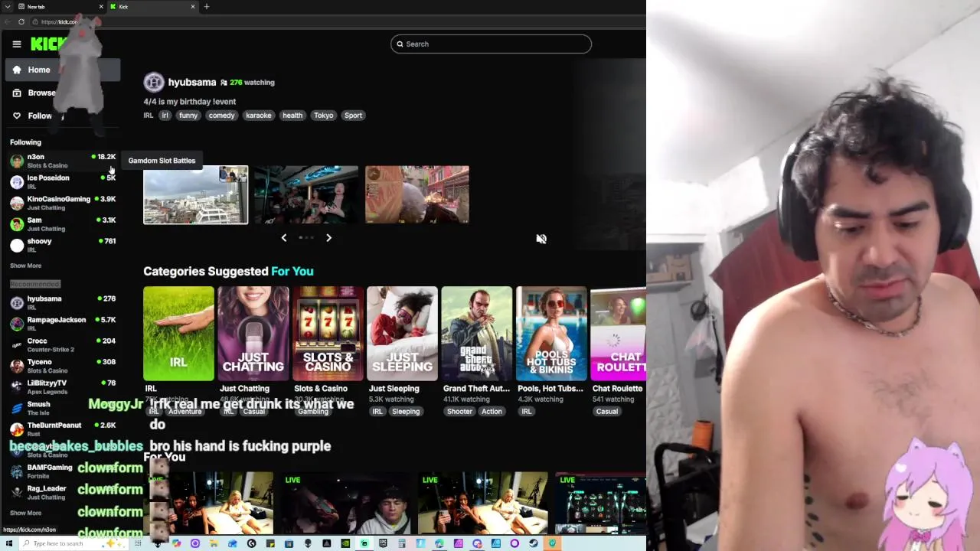Open shoovy followed channel
This screenshot has width=980, height=551.
pos(63,245)
